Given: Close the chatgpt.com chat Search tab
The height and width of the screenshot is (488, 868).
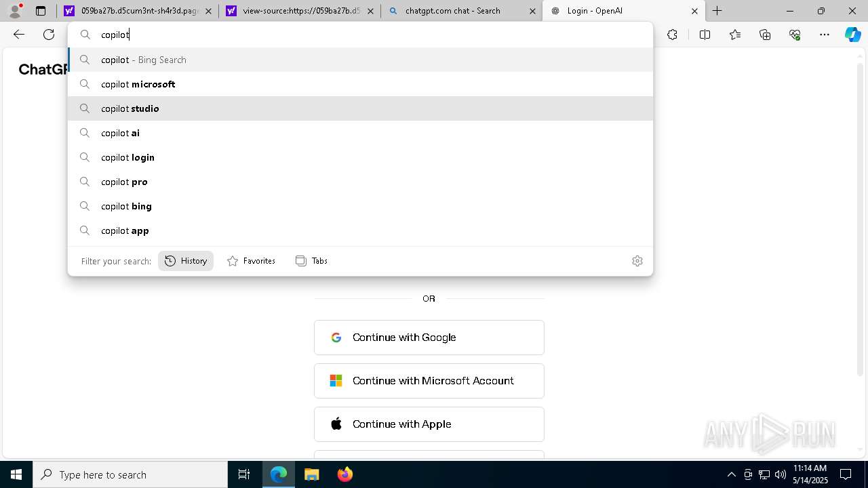Looking at the screenshot, I should [x=532, y=11].
